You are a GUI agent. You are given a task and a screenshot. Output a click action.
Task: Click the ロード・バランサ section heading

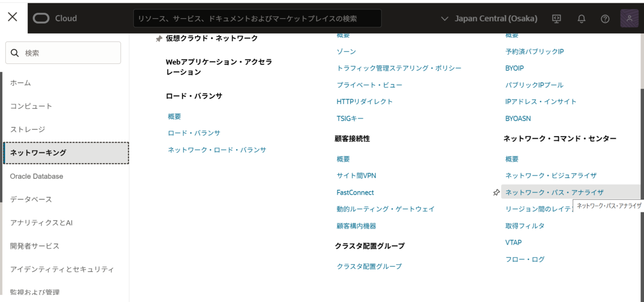(x=194, y=96)
